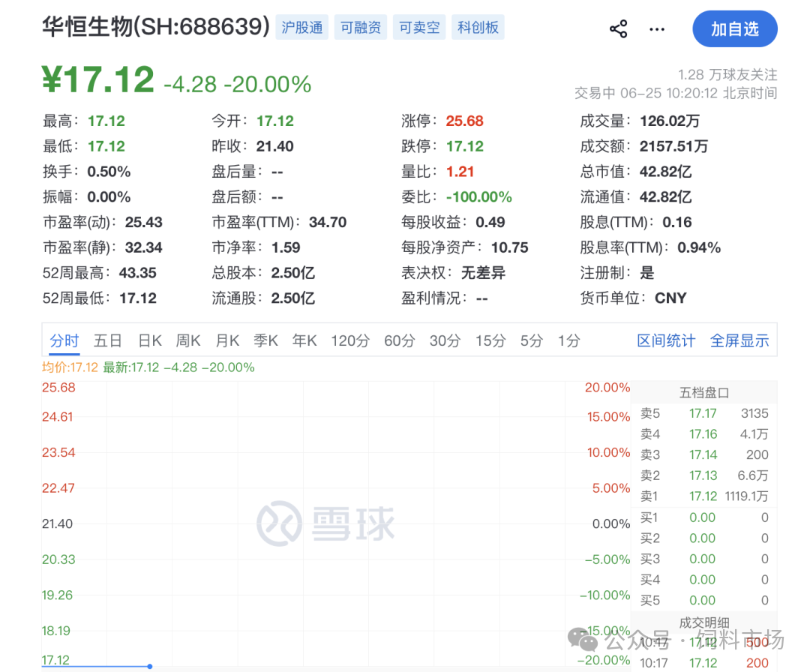Click the 25.68 axis label on the chart
The height and width of the screenshot is (672, 810).
coord(58,388)
